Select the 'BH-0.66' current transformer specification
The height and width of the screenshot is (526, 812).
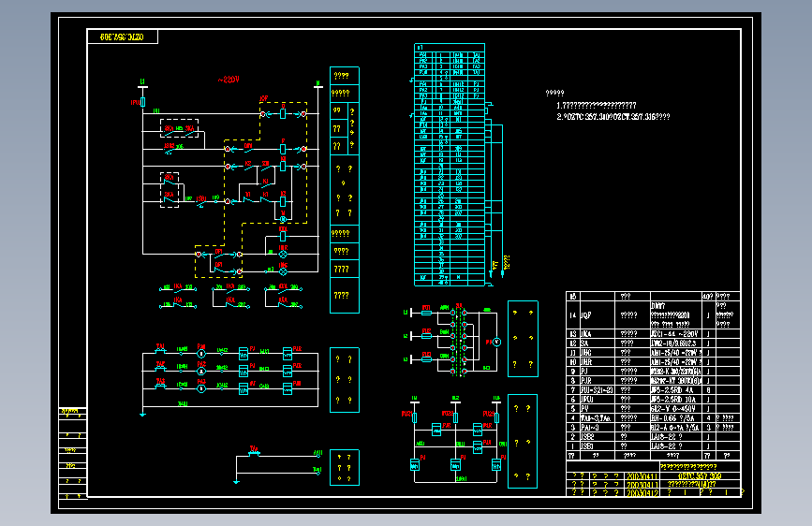coord(676,417)
